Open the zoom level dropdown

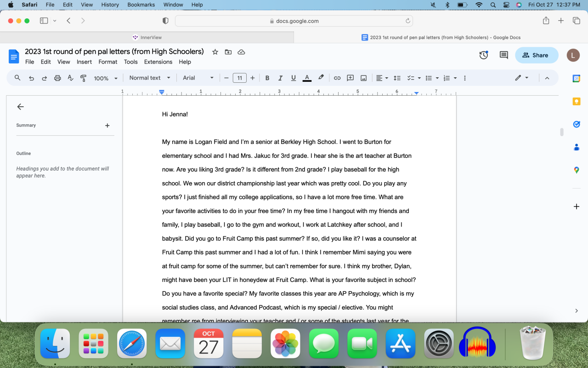106,78
